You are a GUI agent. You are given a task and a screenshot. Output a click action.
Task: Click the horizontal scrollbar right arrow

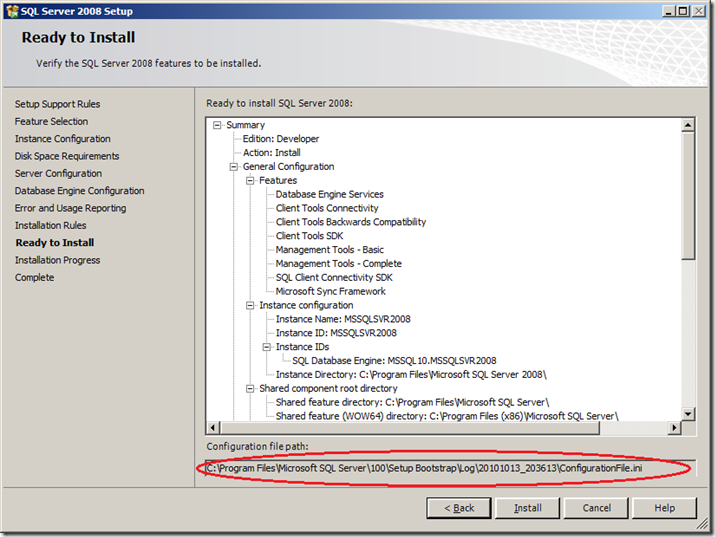click(674, 428)
